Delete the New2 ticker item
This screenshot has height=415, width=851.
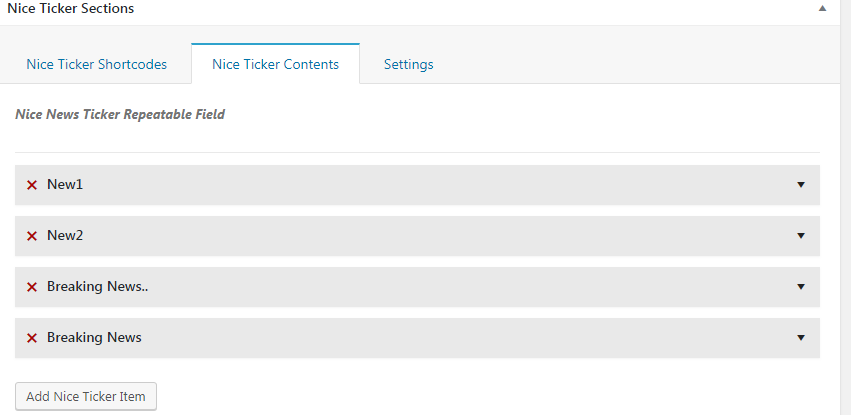[x=32, y=236]
